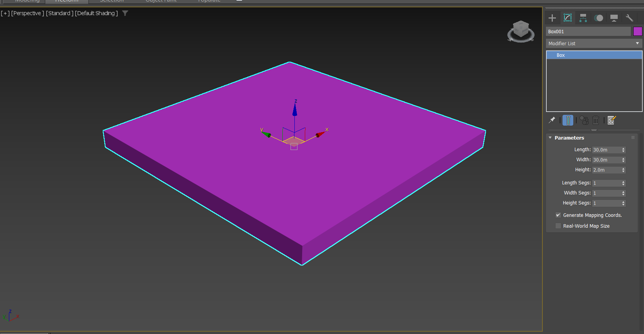Open the Modifier List dropdown
644x334 pixels.
[594, 43]
